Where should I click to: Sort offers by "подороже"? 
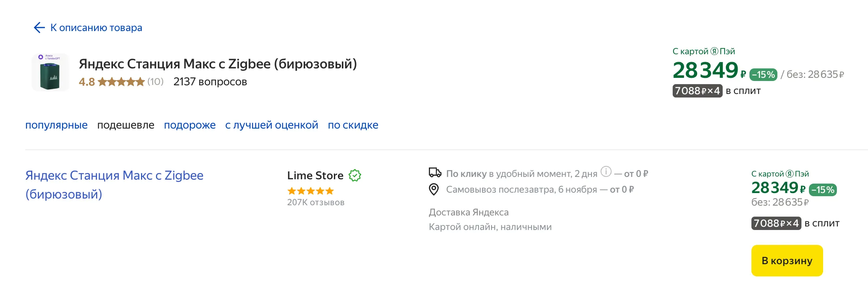tap(190, 125)
